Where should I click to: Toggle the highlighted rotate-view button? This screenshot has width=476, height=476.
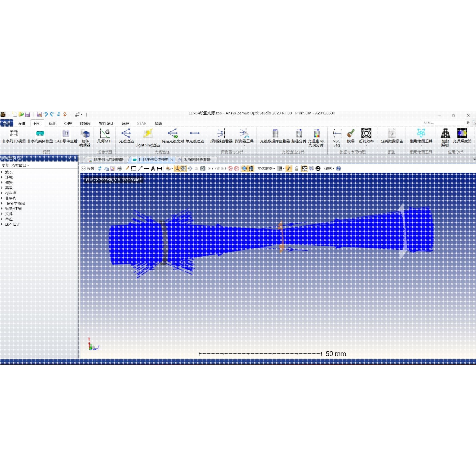(x=184, y=169)
